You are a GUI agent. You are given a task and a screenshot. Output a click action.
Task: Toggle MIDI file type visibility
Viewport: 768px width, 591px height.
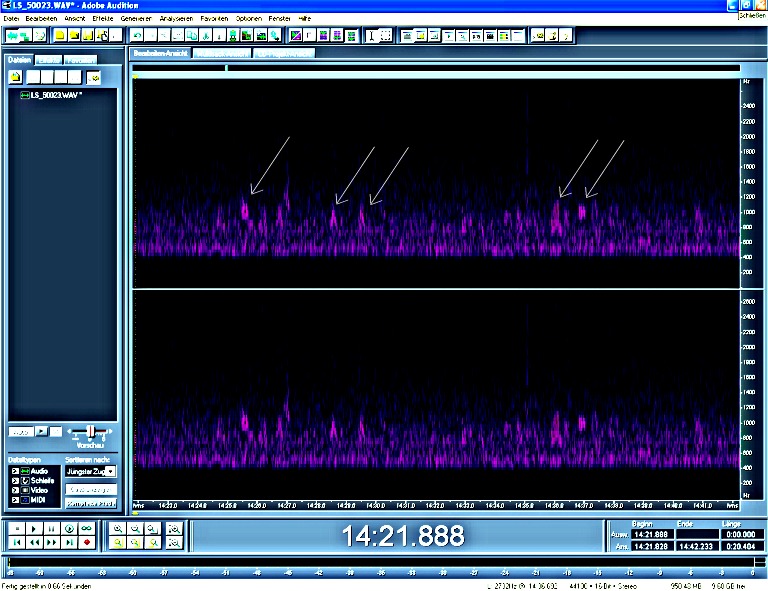pyautogui.click(x=15, y=500)
